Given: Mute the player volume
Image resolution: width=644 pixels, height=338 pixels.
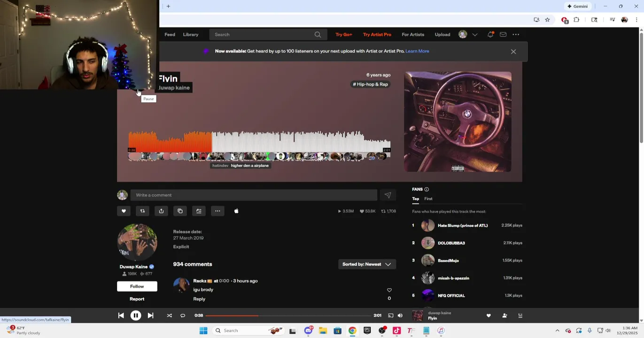Looking at the screenshot, I should point(400,316).
